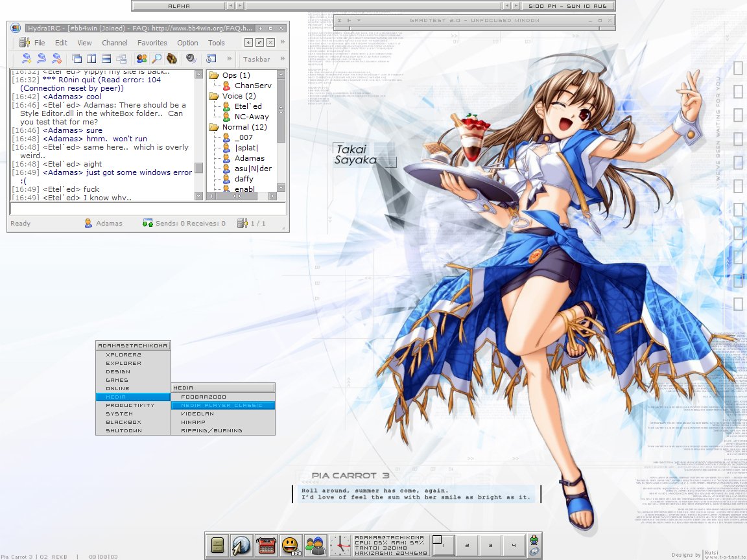Select asu|N|der in the user list
The height and width of the screenshot is (560, 747).
coord(248,169)
